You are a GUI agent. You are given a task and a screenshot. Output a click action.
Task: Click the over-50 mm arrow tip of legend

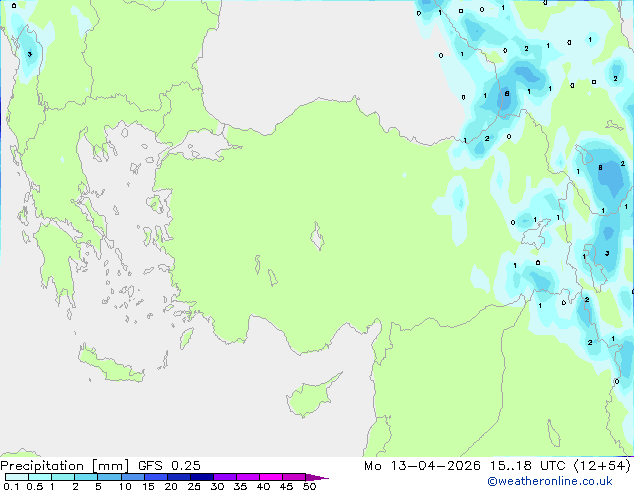pyautogui.click(x=317, y=477)
